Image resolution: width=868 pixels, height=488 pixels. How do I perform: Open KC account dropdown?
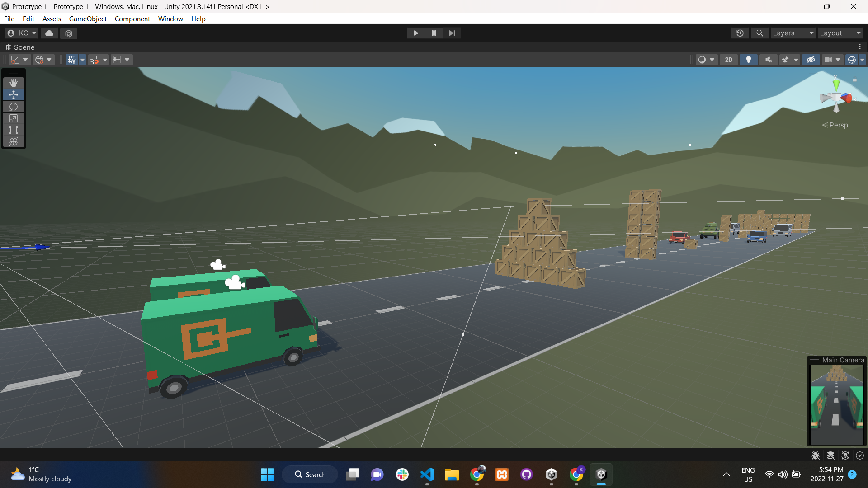(x=21, y=33)
